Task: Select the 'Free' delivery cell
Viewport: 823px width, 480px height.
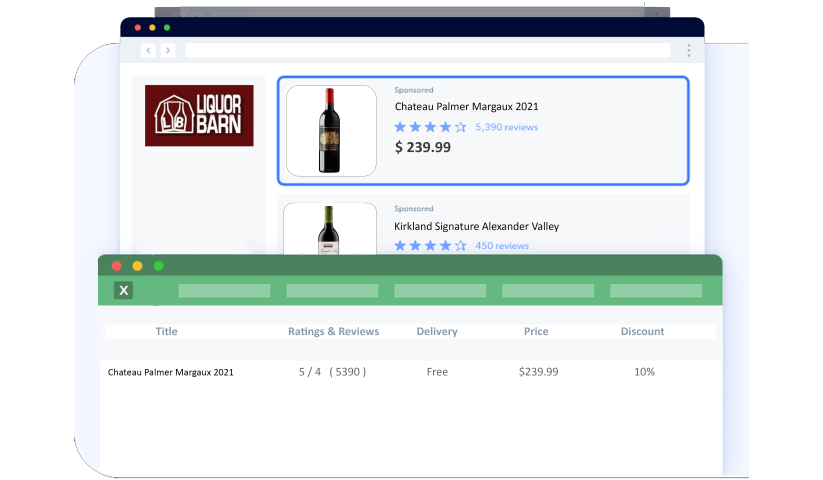Action: [x=437, y=372]
